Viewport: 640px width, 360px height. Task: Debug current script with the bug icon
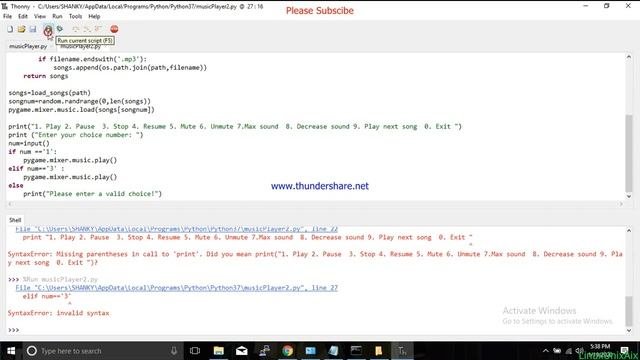pyautogui.click(x=60, y=29)
